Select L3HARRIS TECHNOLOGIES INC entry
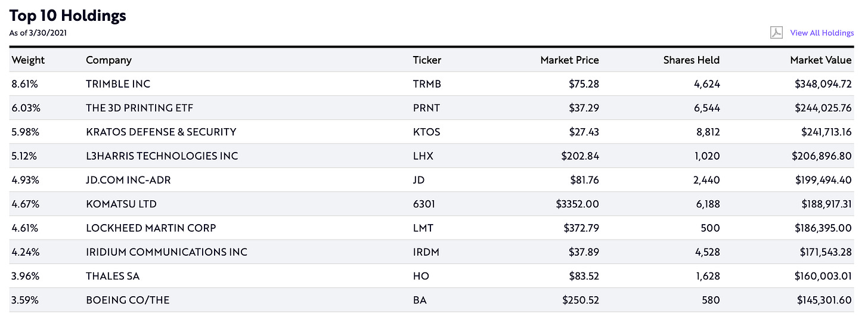Image resolution: width=868 pixels, height=326 pixels. pyautogui.click(x=162, y=156)
